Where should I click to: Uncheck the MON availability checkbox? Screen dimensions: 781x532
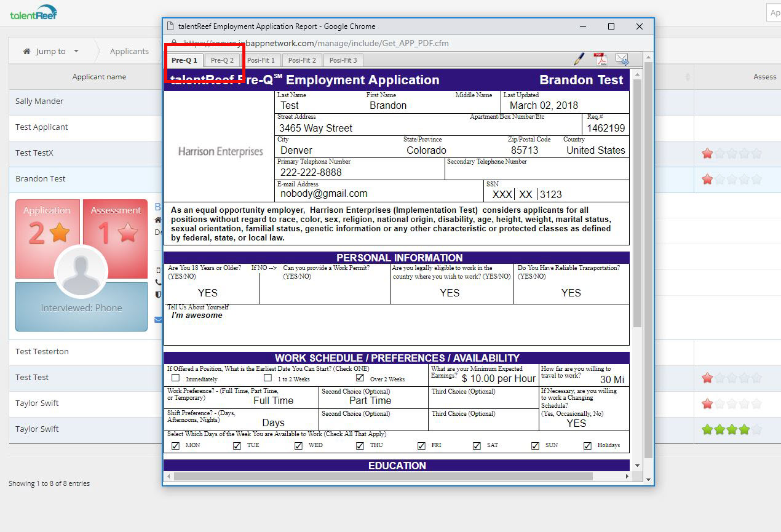[175, 446]
